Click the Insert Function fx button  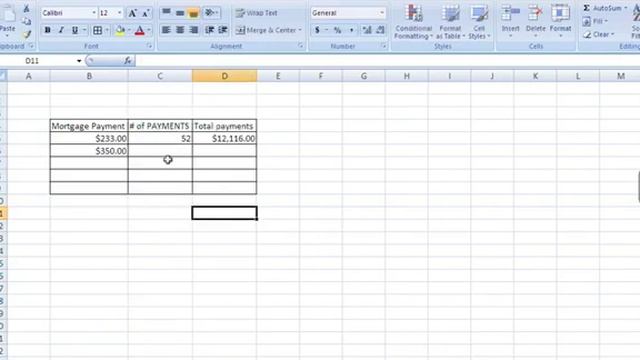click(128, 61)
